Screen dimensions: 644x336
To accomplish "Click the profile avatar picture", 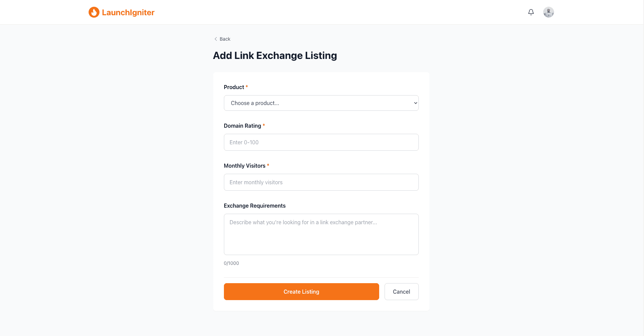I will click(548, 12).
